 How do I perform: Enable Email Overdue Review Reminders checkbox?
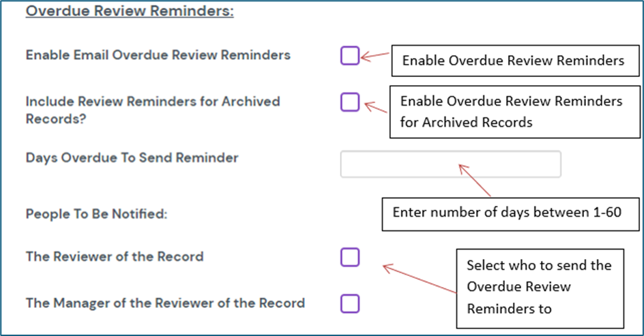click(349, 56)
